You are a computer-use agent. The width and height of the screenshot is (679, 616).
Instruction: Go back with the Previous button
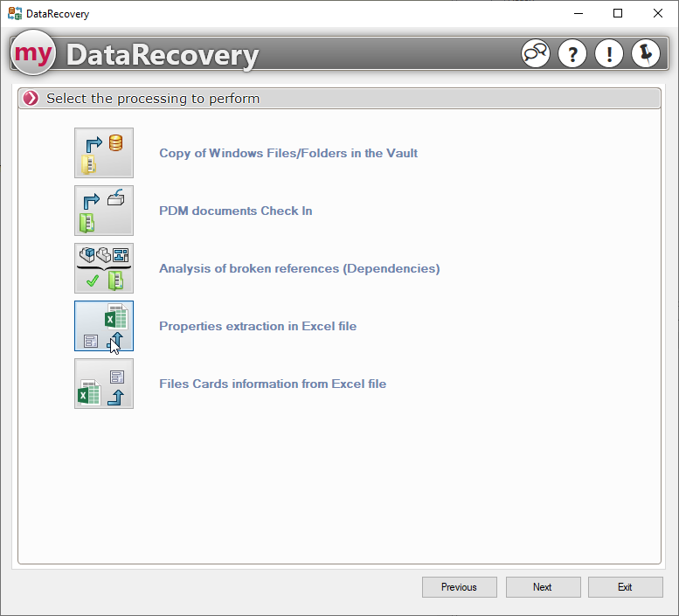pyautogui.click(x=459, y=587)
